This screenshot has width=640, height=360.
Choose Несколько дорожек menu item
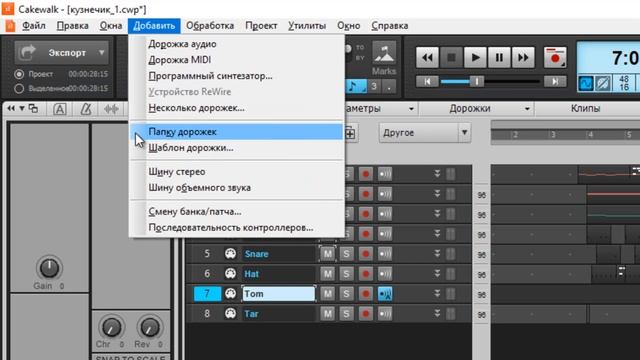(237, 108)
